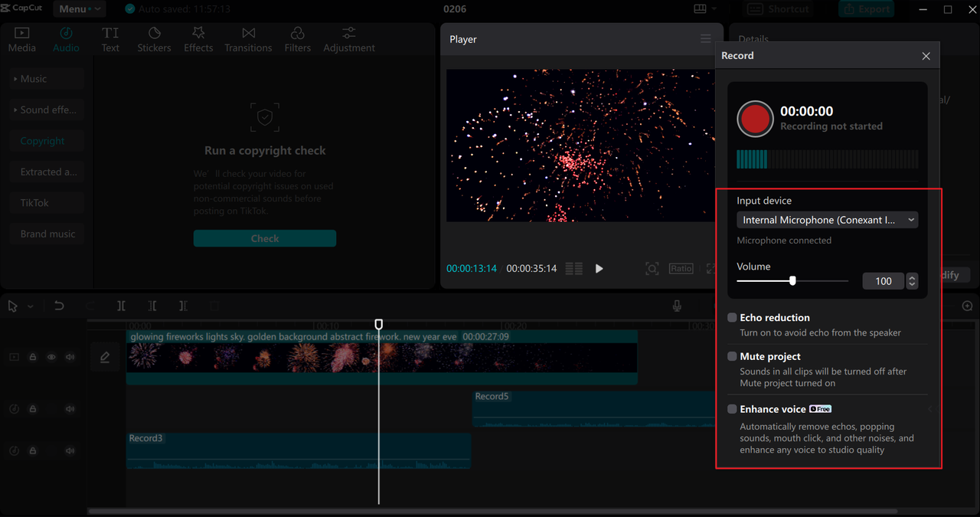980x517 pixels.
Task: Open the Player panel hamburger menu
Action: point(705,39)
